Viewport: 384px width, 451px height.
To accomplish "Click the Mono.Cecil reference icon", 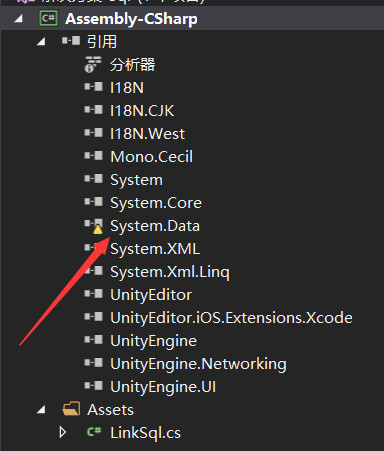I will pos(93,156).
